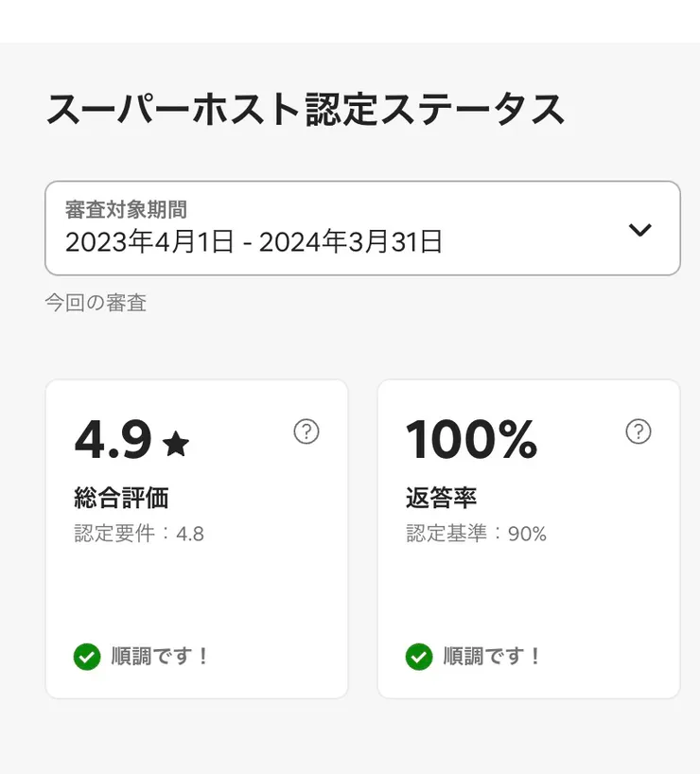
Task: Click the 認定要件：4.8 requirement text
Action: (x=139, y=534)
